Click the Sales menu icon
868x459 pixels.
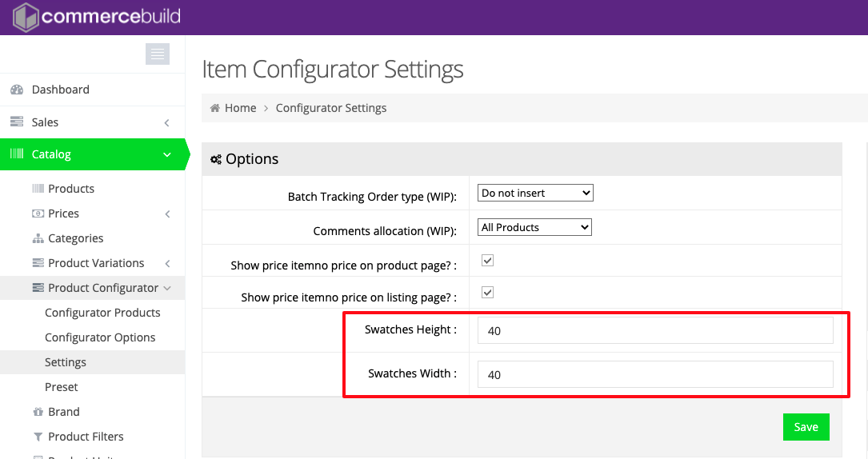coord(17,122)
